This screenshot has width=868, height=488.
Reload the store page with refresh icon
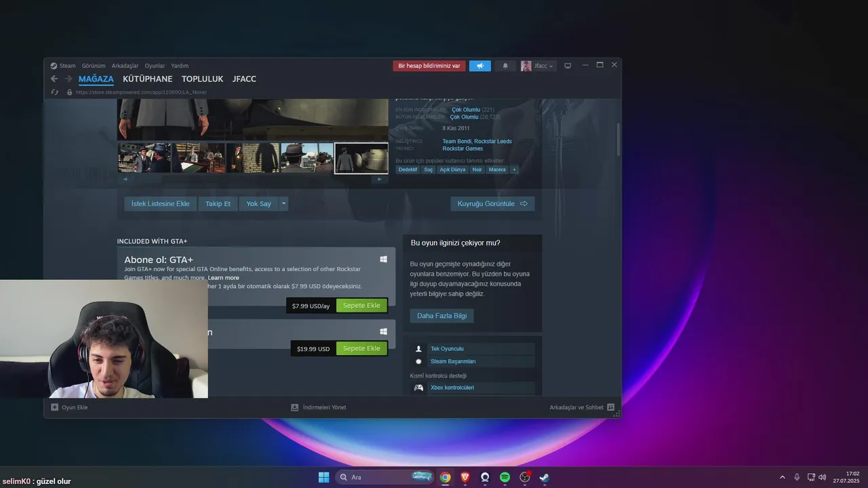click(x=54, y=92)
